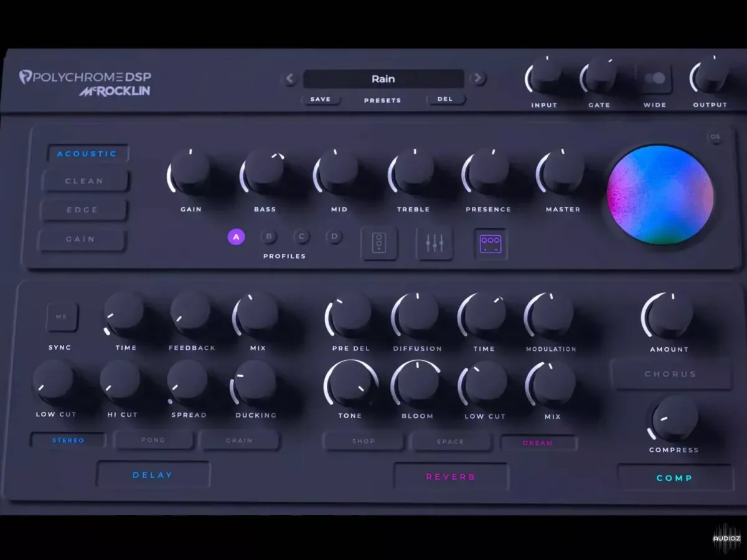747x560 pixels.
Task: Click the SAVE preset button
Action: pyautogui.click(x=321, y=99)
